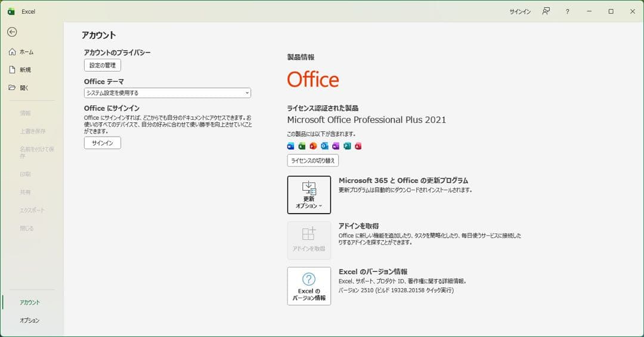Maximize the Excel window
644x337 pixels.
(x=611, y=11)
